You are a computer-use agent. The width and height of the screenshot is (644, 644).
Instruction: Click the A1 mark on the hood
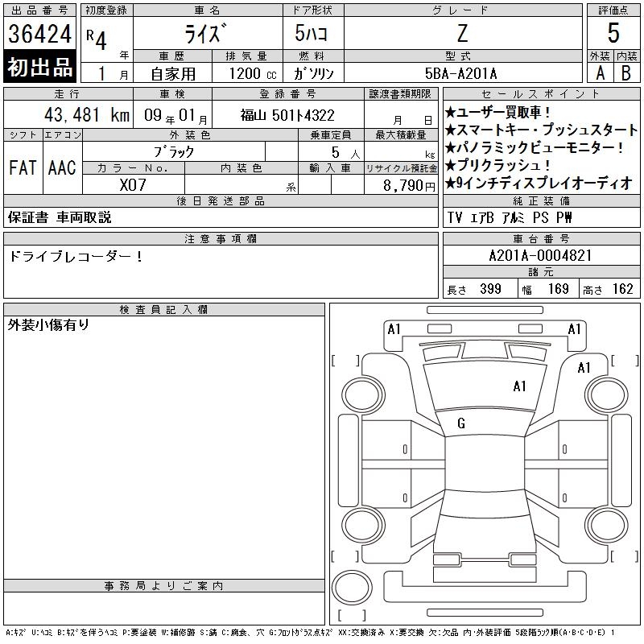pos(519,386)
